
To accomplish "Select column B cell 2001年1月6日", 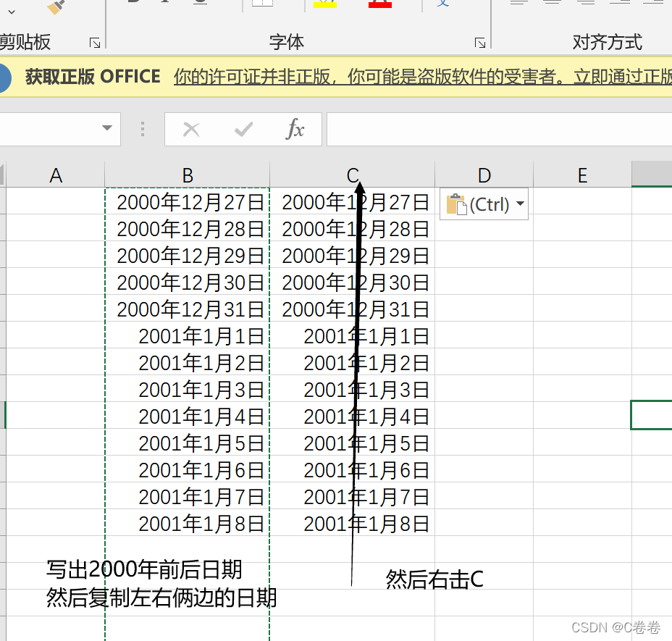I will pos(188,469).
